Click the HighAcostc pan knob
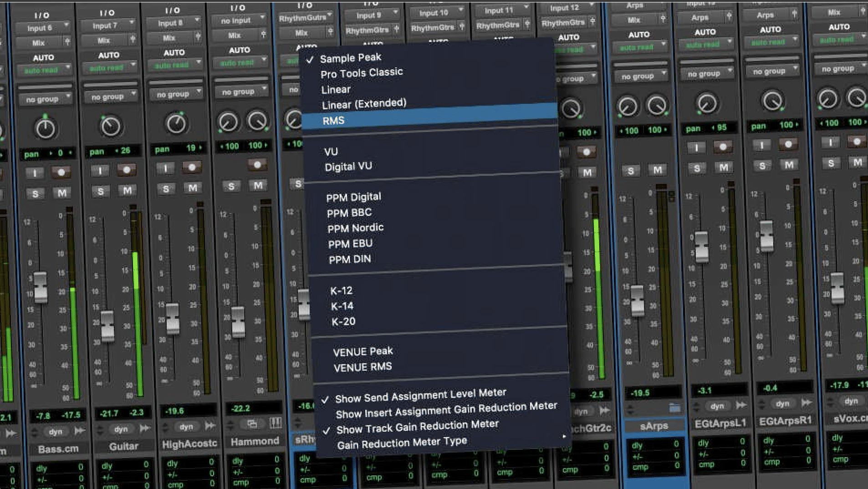 pos(176,123)
